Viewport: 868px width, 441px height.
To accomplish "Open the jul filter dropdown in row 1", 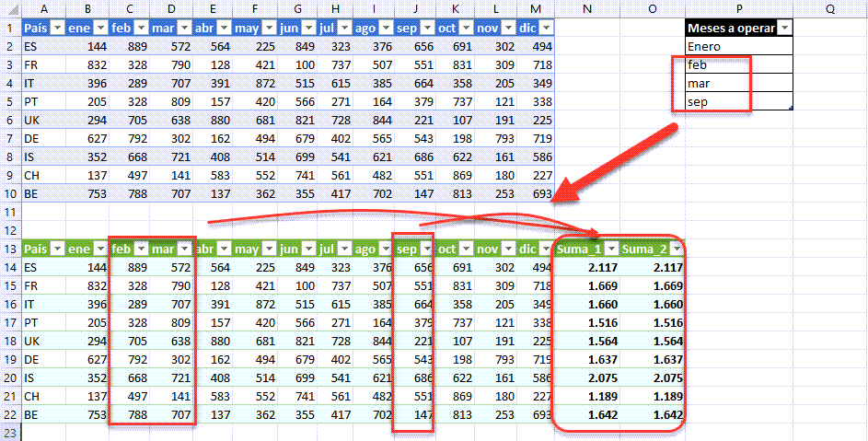I will (x=343, y=28).
